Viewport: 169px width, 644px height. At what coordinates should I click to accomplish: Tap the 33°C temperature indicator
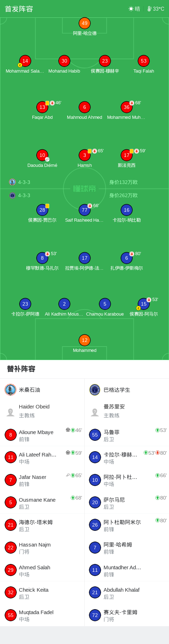pos(156,9)
